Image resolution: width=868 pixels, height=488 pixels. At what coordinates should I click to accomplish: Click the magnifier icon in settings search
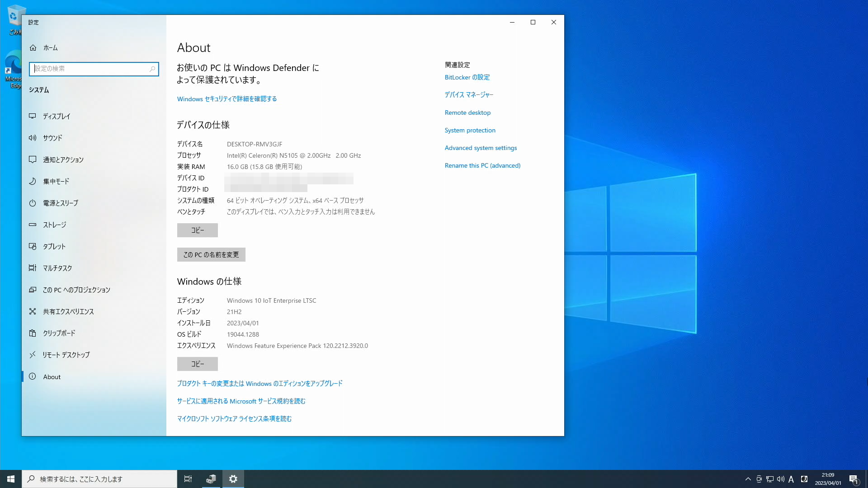(x=152, y=69)
